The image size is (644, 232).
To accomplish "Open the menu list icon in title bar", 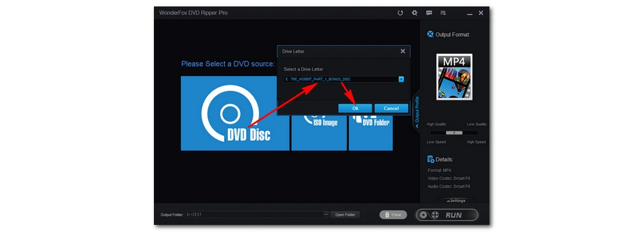I will [443, 13].
